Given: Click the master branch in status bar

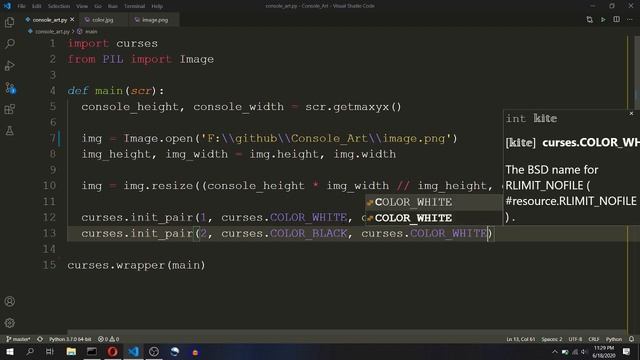Looking at the screenshot, I should click(18, 339).
